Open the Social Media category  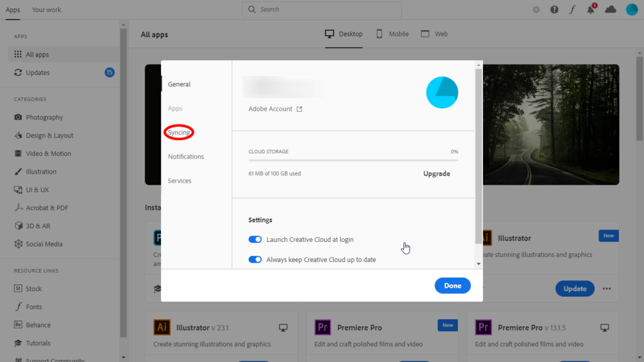coord(38,244)
